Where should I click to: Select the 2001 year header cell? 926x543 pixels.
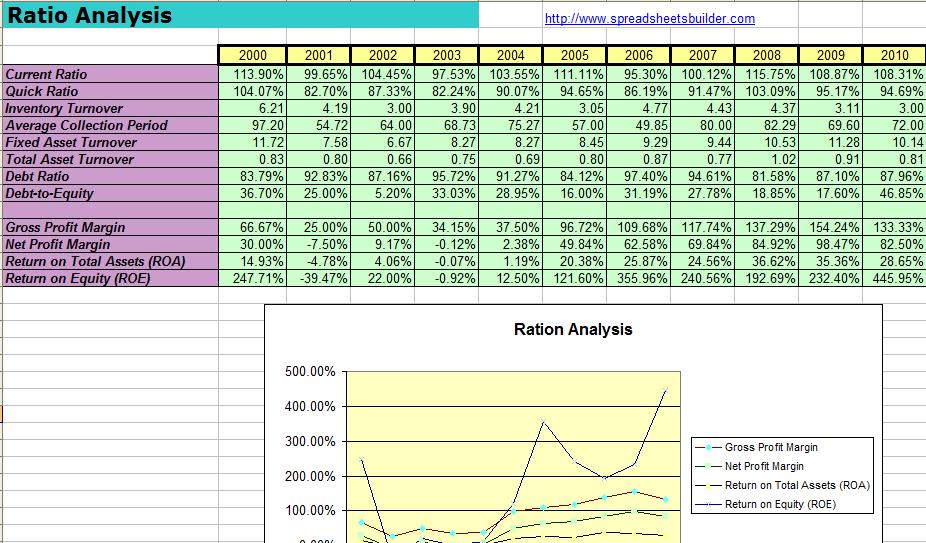pyautogui.click(x=319, y=56)
